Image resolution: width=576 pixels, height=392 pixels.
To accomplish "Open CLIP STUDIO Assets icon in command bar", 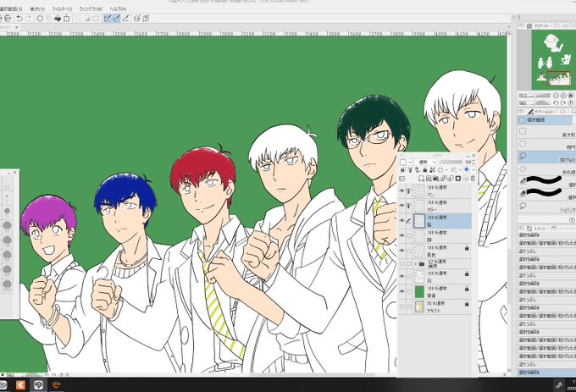I will (136, 18).
